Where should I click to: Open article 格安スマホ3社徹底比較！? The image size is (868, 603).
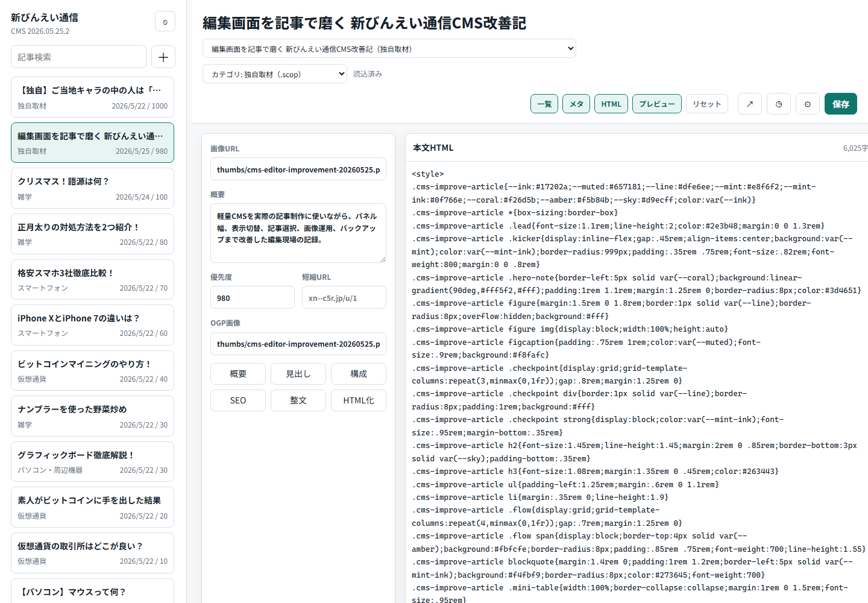click(x=92, y=279)
